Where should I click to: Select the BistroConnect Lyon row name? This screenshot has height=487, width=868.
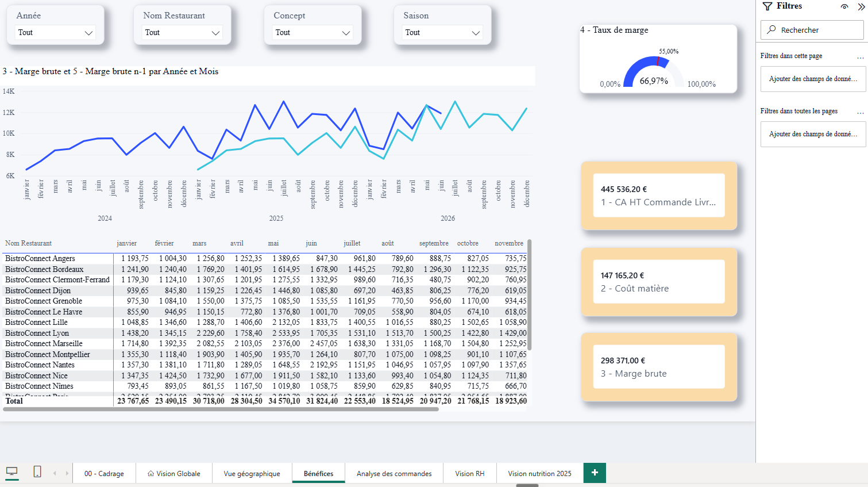[x=37, y=333]
